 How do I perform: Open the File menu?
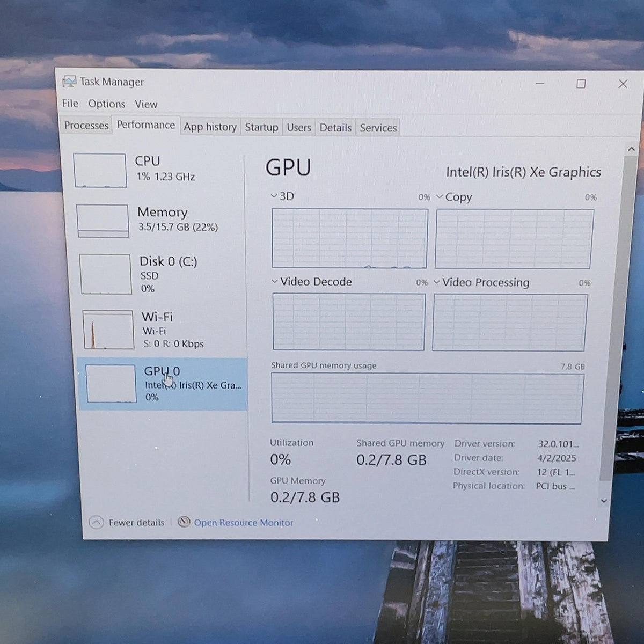point(70,104)
